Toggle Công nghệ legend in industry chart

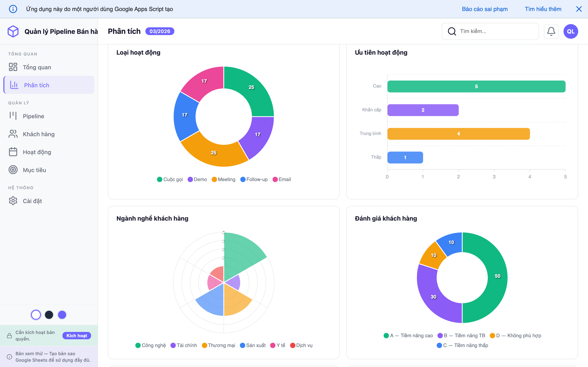point(151,345)
